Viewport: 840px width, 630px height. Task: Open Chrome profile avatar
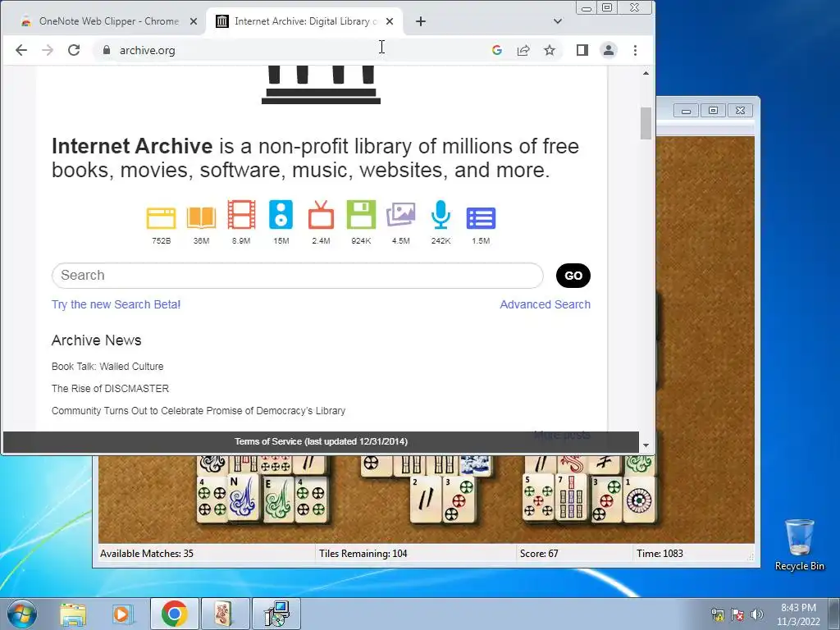pyautogui.click(x=609, y=50)
